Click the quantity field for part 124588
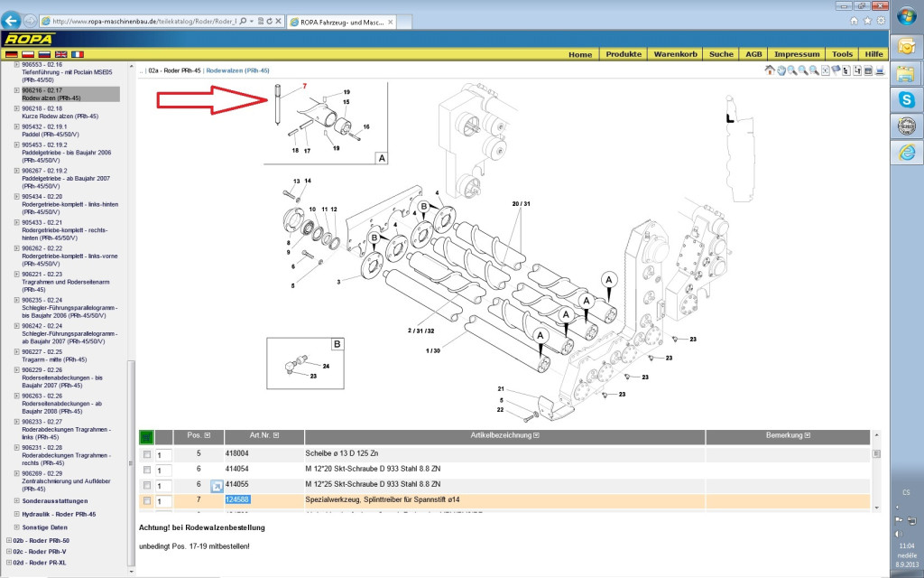924x578 pixels. point(164,501)
